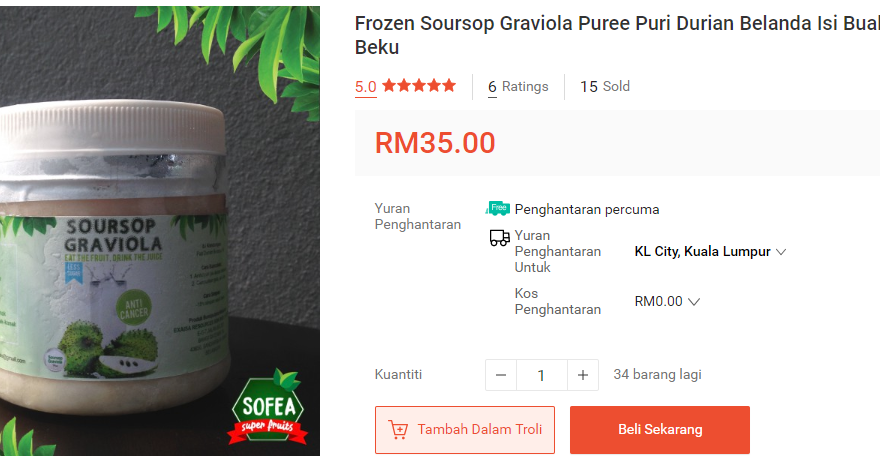This screenshot has height=462, width=880.
Task: Click the delivery truck icon
Action: [x=499, y=238]
